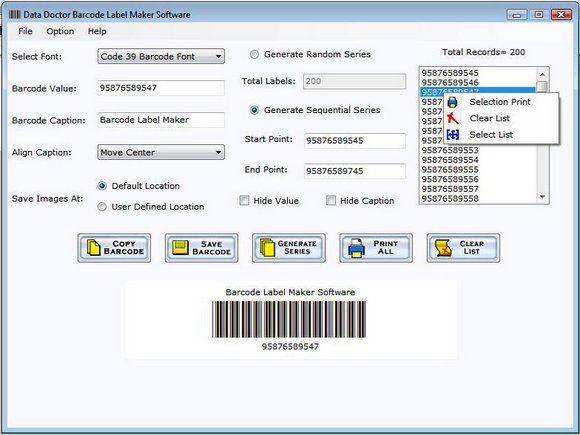The width and height of the screenshot is (580, 435).
Task: Click the list's scroll-down arrow
Action: [542, 197]
